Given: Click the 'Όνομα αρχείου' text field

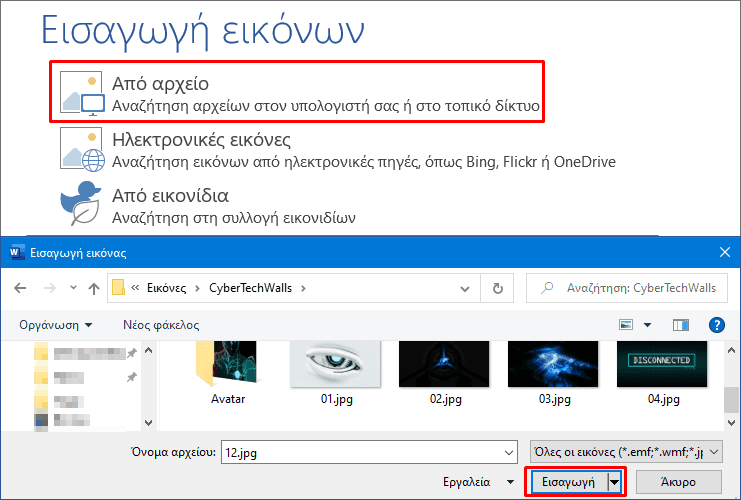Looking at the screenshot, I should pos(369,452).
